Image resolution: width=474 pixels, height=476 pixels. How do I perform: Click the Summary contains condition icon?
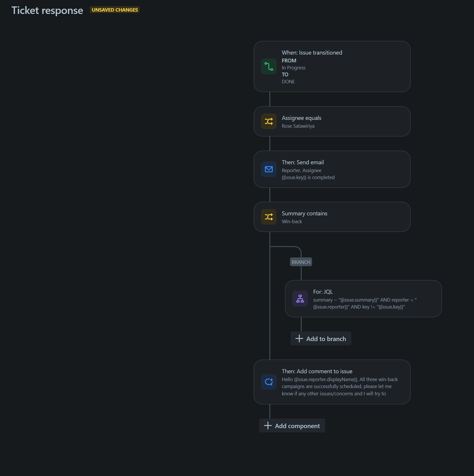point(268,217)
